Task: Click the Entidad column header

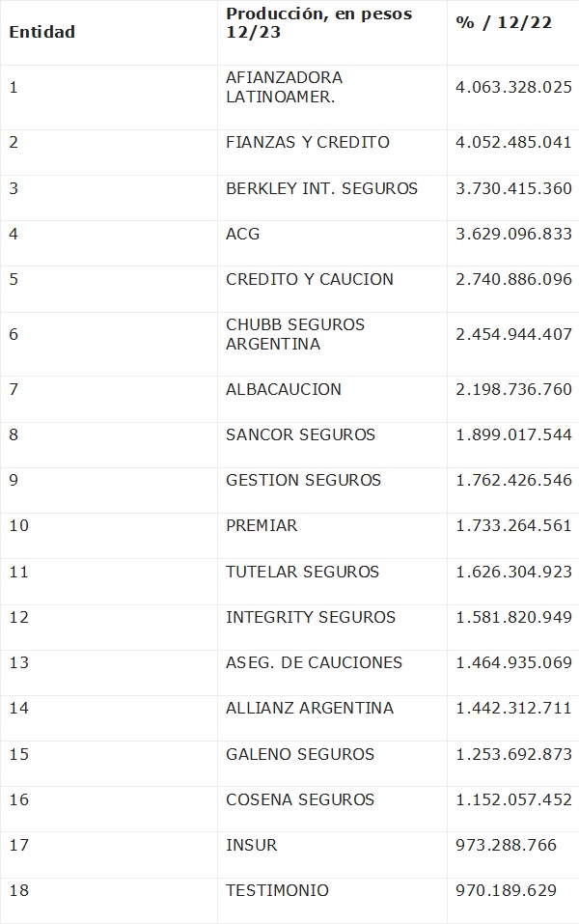Action: [x=41, y=32]
